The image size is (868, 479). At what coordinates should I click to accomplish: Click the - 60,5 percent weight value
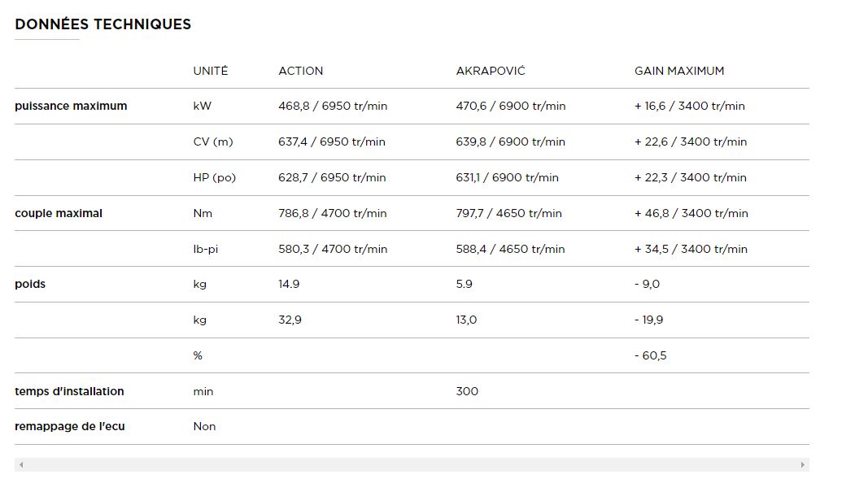point(650,355)
